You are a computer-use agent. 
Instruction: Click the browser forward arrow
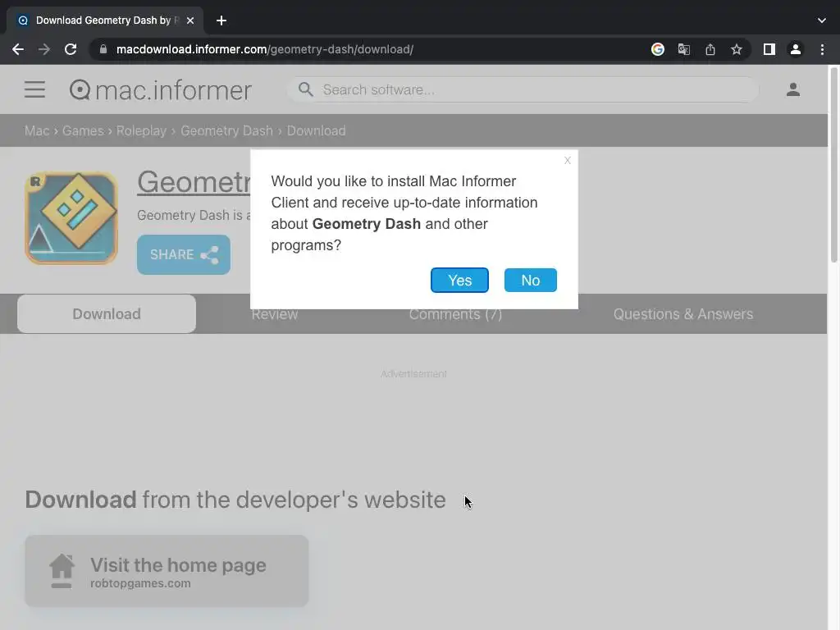pyautogui.click(x=44, y=49)
